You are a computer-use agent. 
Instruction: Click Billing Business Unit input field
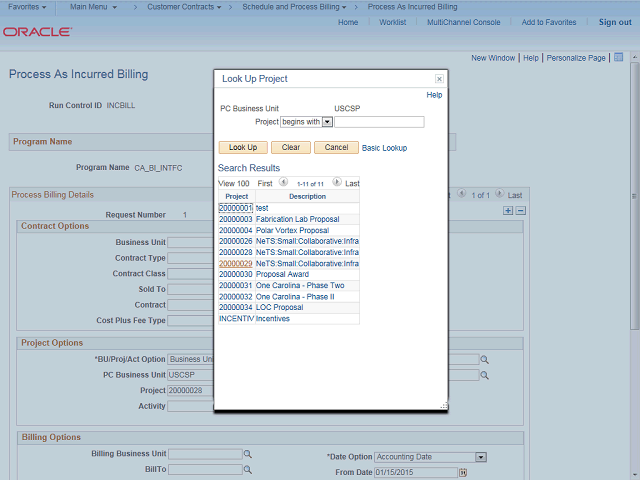pyautogui.click(x=205, y=454)
